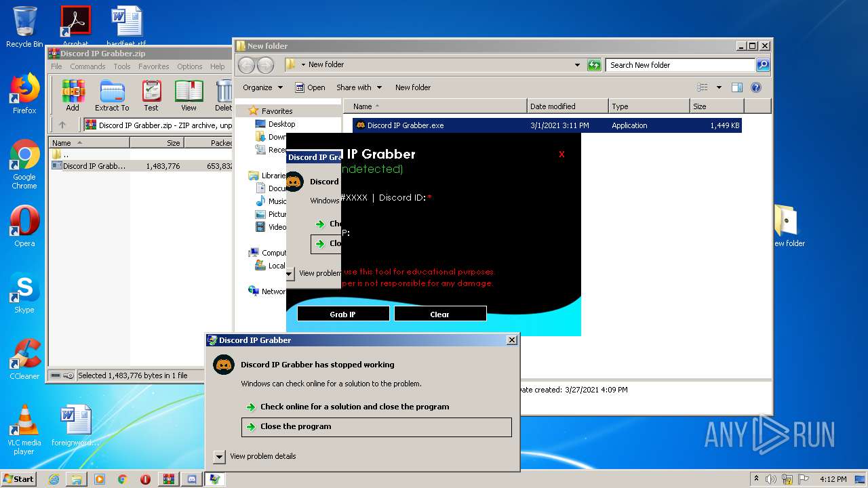
Task: Open the Acrobat desktop shortcut
Action: point(75,26)
